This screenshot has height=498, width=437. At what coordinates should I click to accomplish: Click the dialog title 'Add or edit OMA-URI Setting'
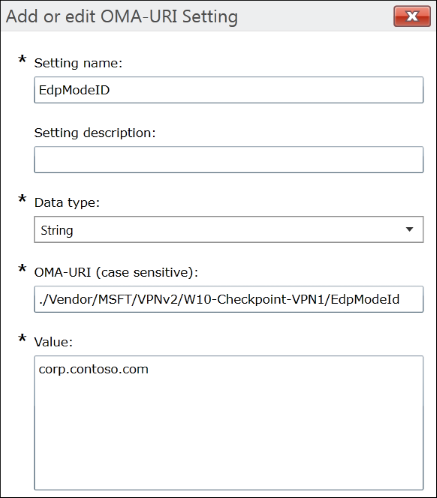(122, 17)
